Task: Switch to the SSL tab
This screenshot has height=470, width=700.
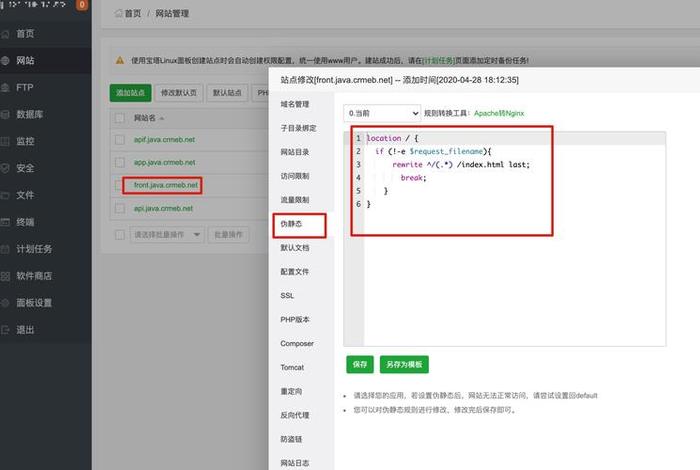Action: tap(287, 295)
